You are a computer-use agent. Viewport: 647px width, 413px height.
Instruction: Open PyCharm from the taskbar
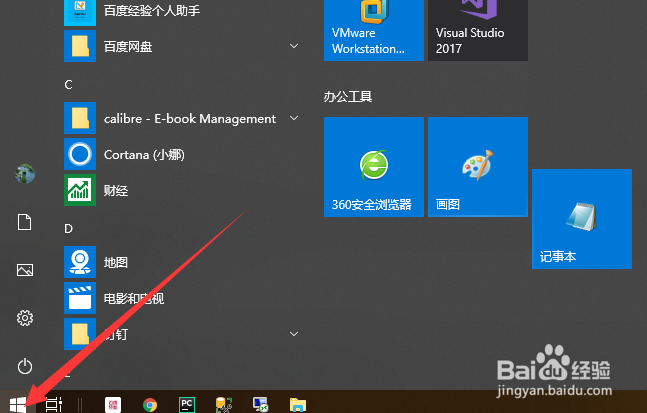click(187, 405)
